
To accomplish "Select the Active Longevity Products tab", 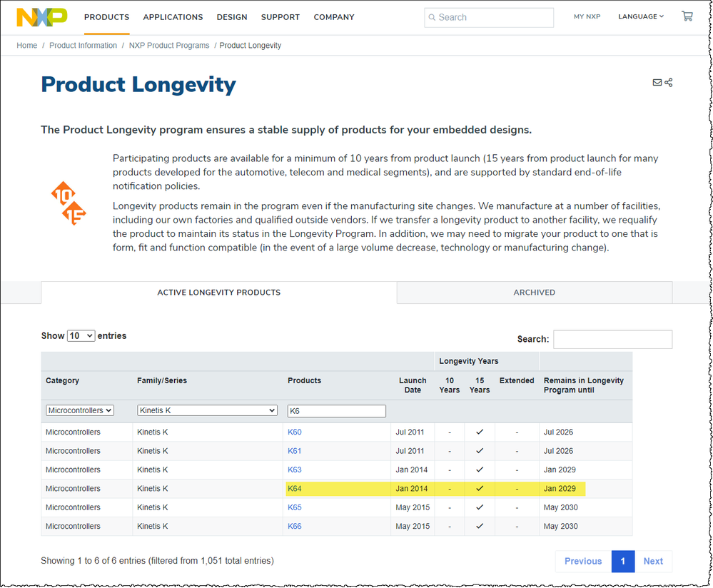I will click(x=218, y=293).
